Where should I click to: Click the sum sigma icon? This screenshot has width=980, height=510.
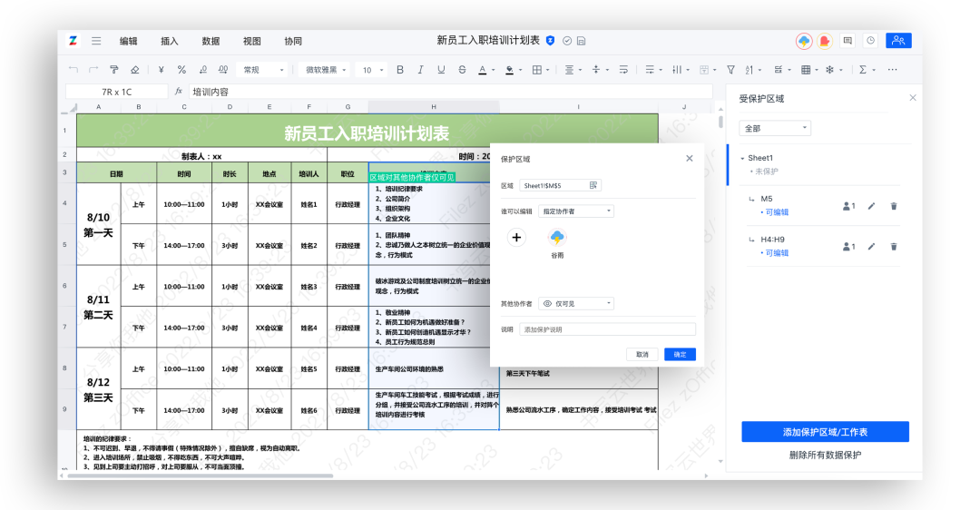tap(863, 69)
